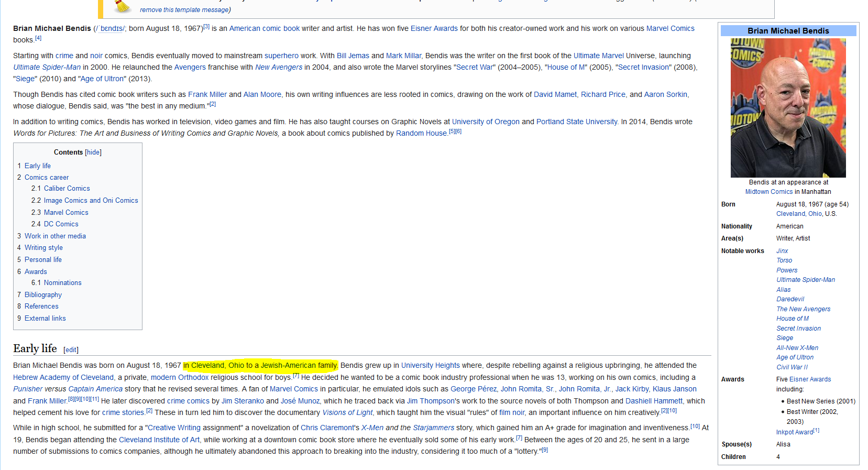Screen dimensions: 868x470
Task: Open Modern Orthodox link
Action: coord(180,378)
